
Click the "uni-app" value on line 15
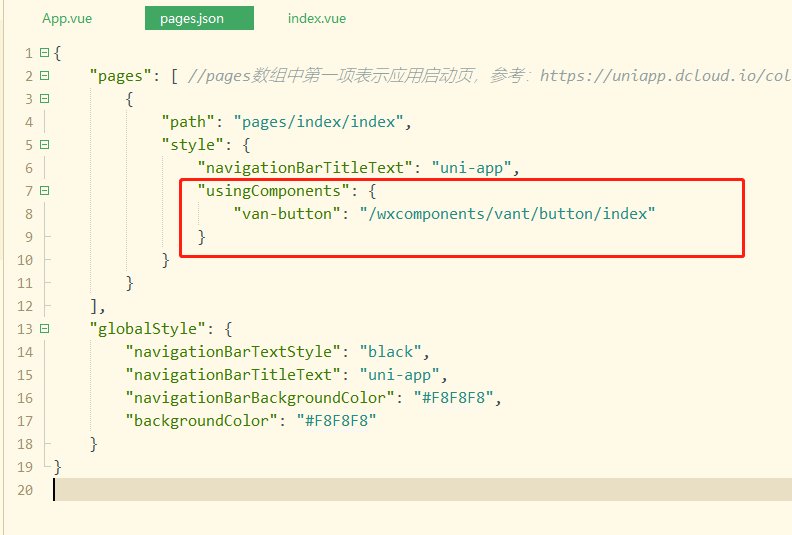[399, 375]
